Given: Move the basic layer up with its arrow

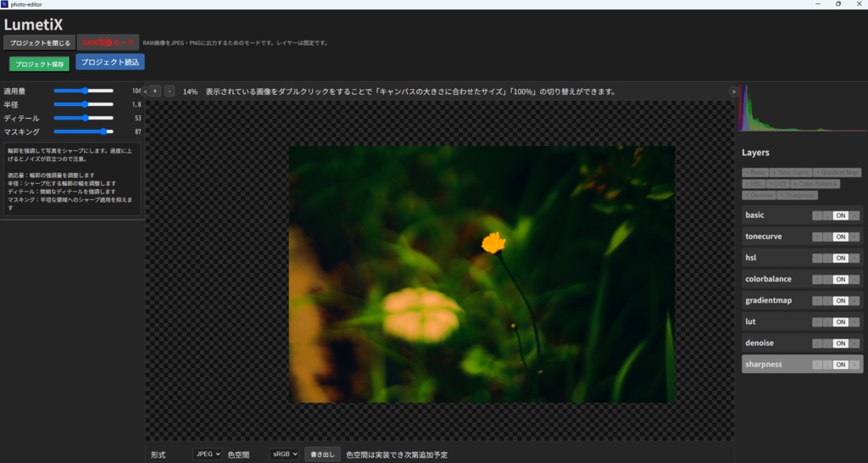Looking at the screenshot, I should [x=817, y=216].
